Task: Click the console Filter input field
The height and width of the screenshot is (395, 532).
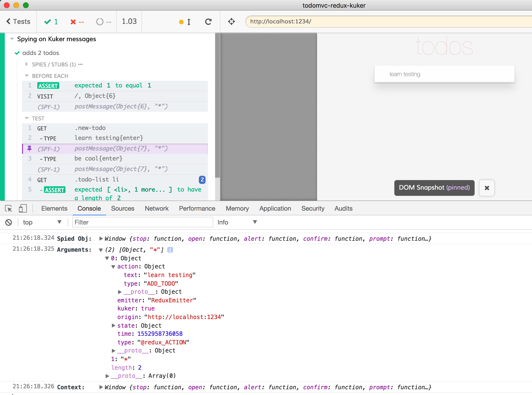Action: pos(142,222)
